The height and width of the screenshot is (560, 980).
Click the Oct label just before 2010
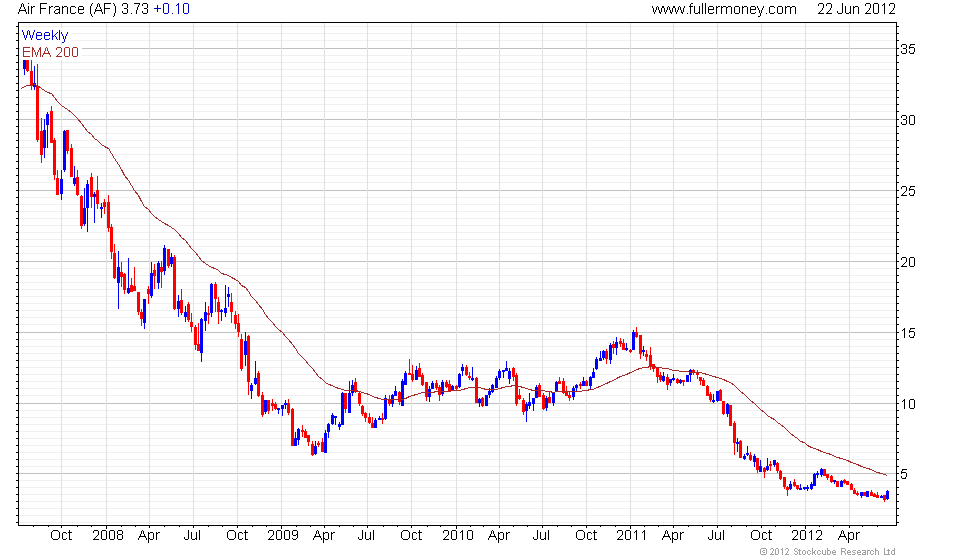[411, 536]
